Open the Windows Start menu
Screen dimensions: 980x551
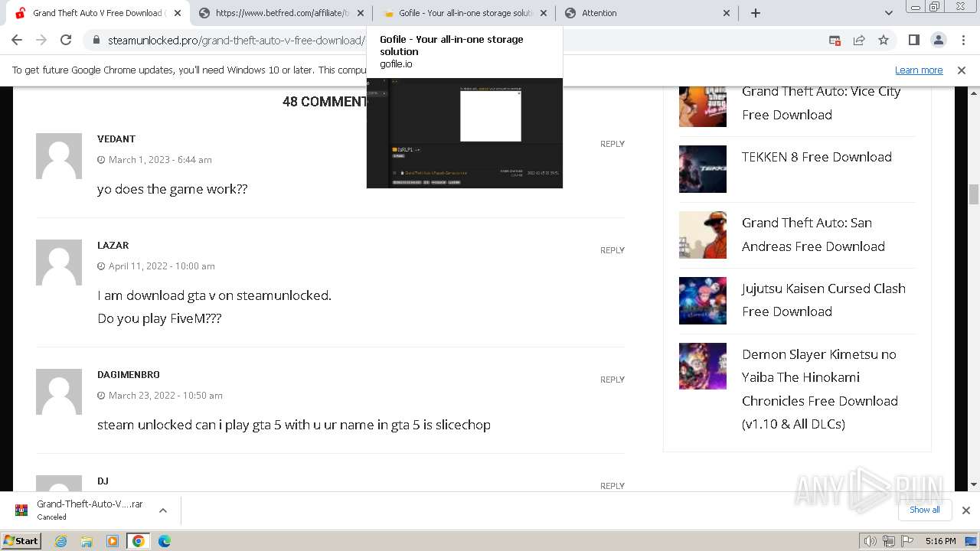click(x=21, y=541)
